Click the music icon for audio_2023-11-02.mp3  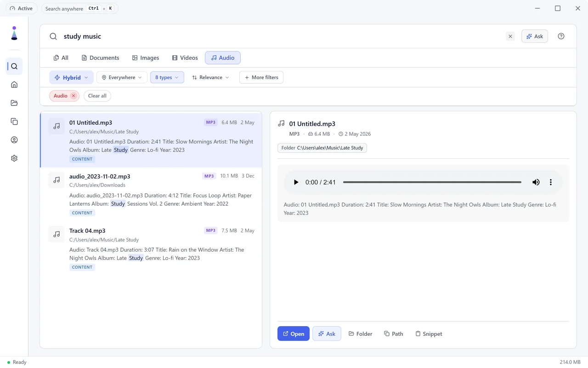pos(57,180)
